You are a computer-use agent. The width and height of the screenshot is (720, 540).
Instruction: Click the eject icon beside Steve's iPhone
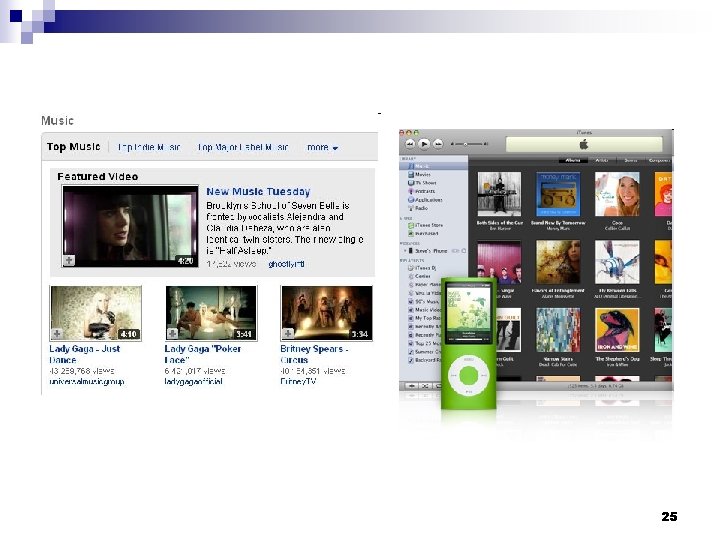464,251
